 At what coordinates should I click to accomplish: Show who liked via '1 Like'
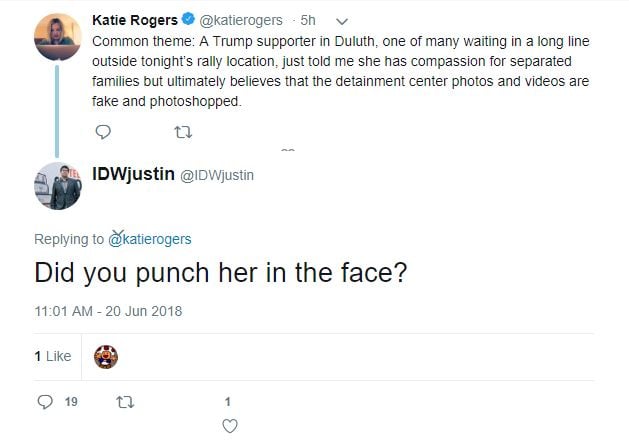point(52,355)
